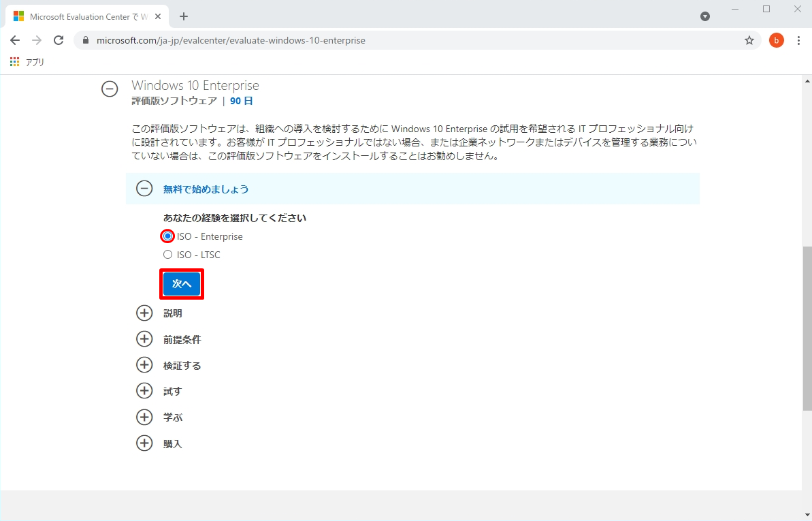The width and height of the screenshot is (812, 521).
Task: Expand the 検証する section
Action: 144,365
